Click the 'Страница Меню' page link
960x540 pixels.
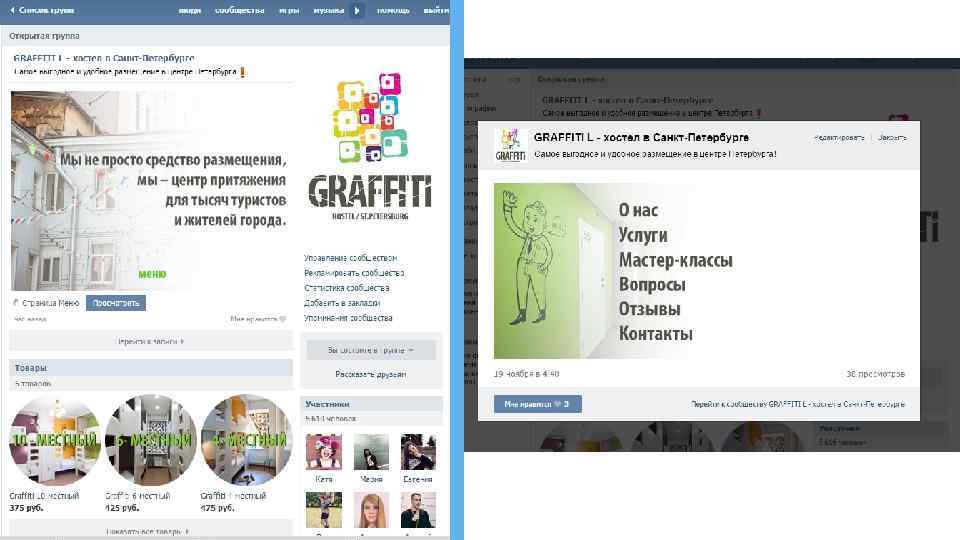pyautogui.click(x=50, y=303)
